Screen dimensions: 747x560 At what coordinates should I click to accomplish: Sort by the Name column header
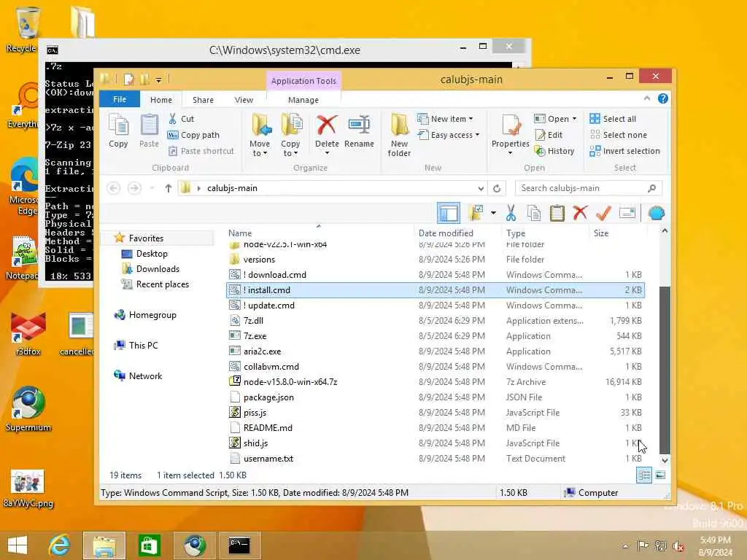click(319, 233)
